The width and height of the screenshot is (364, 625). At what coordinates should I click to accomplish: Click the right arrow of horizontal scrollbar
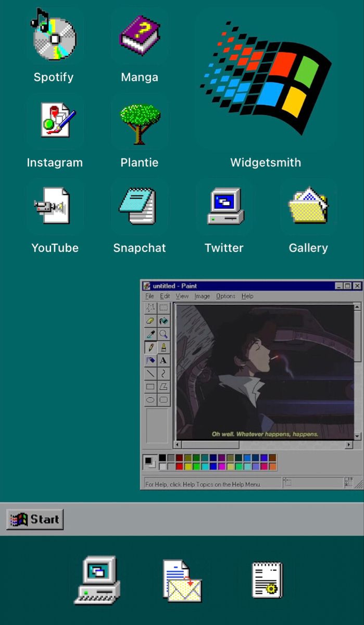click(x=349, y=445)
